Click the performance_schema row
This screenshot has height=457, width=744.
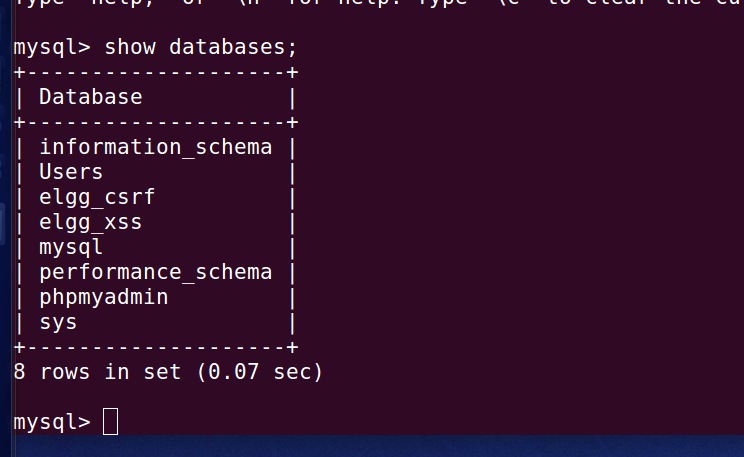[156, 272]
